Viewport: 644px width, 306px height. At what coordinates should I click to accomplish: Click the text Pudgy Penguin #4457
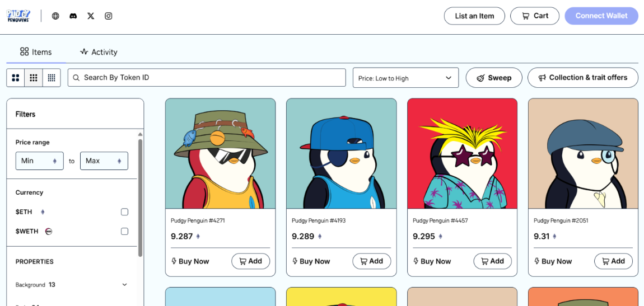pyautogui.click(x=440, y=220)
